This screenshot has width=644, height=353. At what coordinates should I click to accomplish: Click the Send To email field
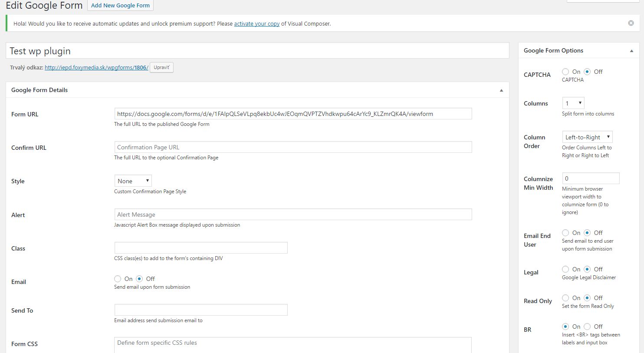click(x=201, y=310)
